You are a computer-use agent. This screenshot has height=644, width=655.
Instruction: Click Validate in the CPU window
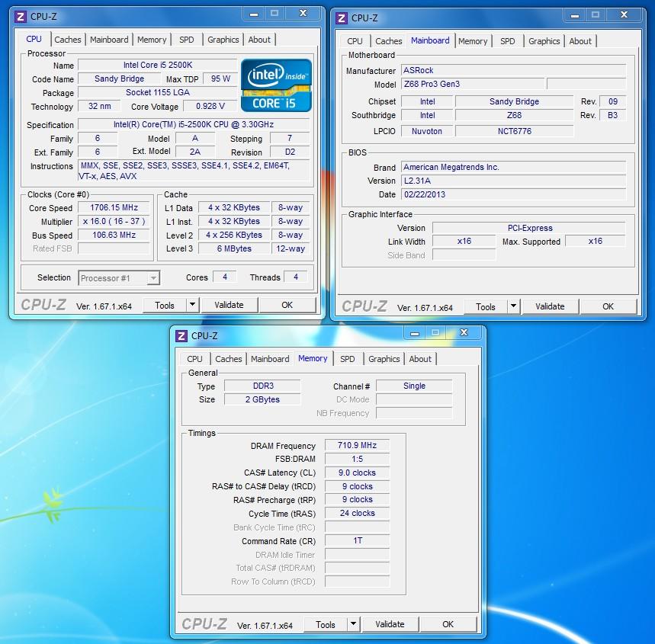pos(229,305)
